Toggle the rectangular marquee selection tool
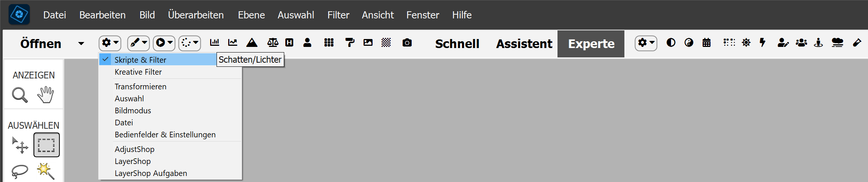This screenshot has width=868, height=182. click(46, 145)
